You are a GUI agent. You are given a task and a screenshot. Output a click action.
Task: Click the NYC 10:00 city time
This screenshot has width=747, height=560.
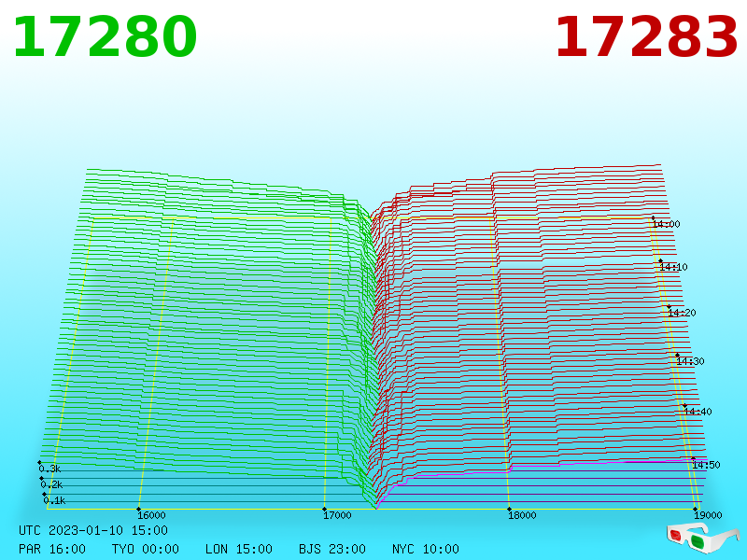pos(426,549)
